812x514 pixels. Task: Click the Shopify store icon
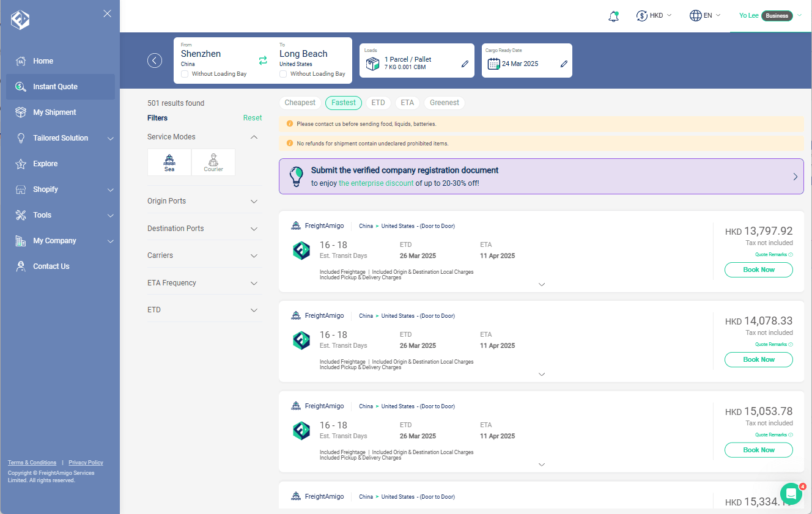(21, 189)
